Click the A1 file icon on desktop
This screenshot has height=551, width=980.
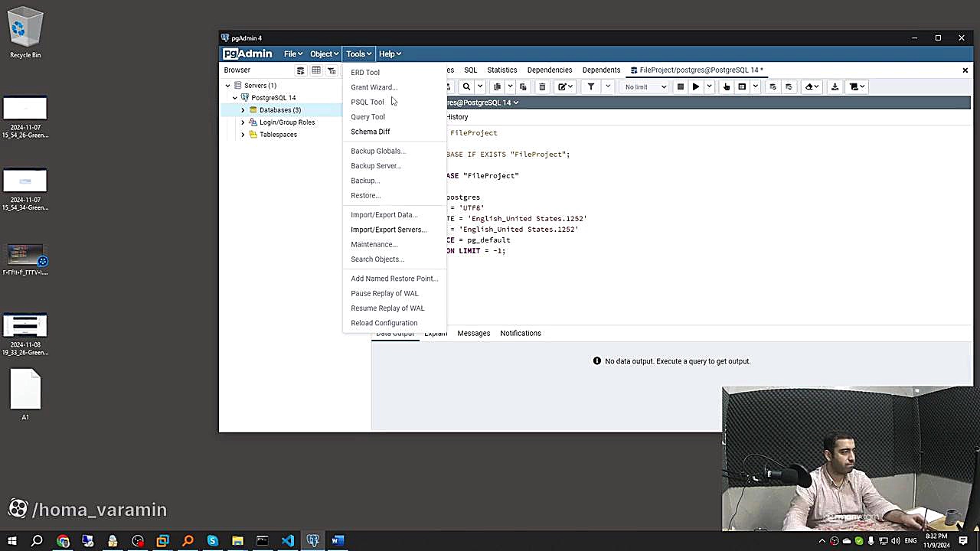coord(25,395)
